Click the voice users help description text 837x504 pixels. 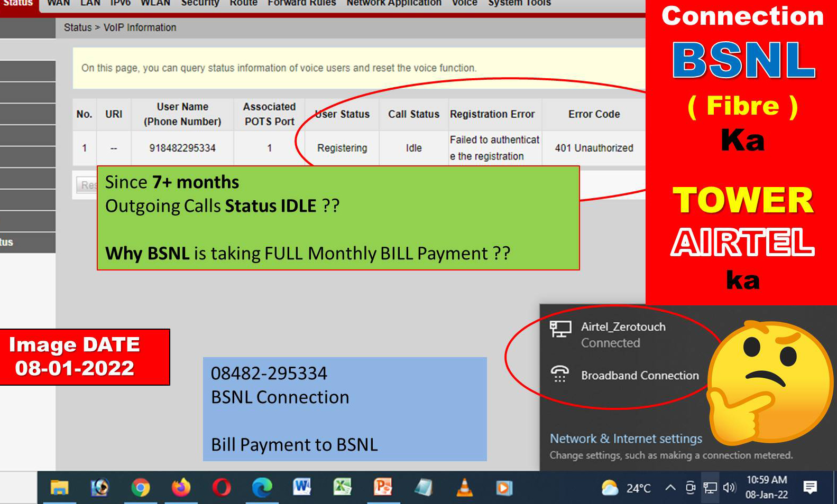(279, 68)
